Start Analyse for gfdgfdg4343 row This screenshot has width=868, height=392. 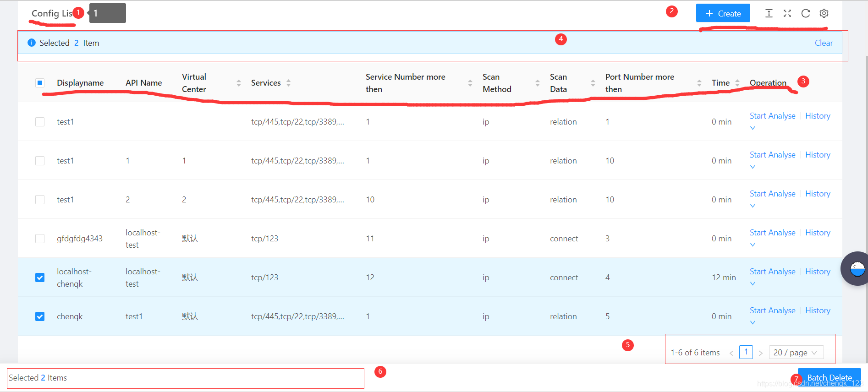point(773,233)
